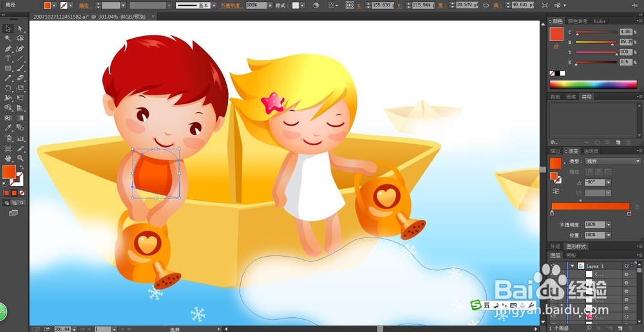
Task: Select the Pencil tool
Action: (8, 78)
